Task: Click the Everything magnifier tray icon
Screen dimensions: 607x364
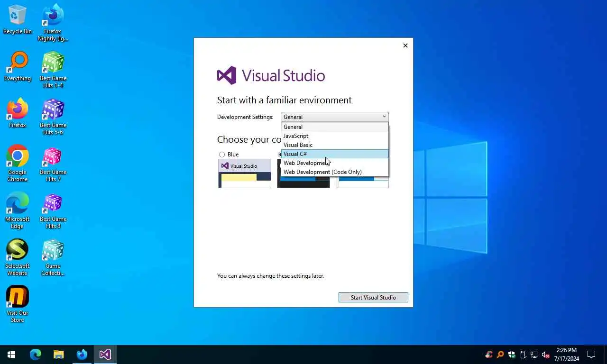Action: click(x=500, y=355)
